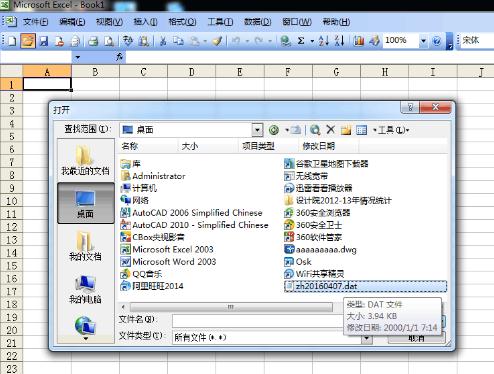The image size is (494, 374).
Task: Click the Spelling check icon
Action: [128, 41]
